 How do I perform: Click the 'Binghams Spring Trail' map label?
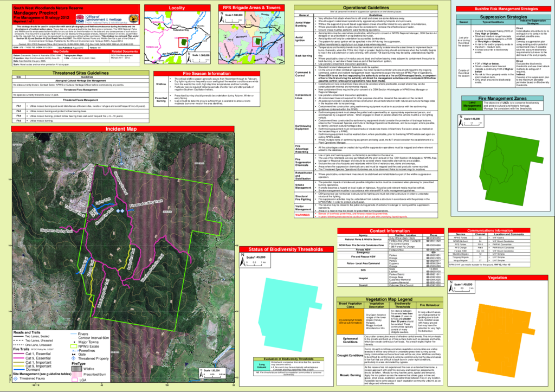(56, 231)
